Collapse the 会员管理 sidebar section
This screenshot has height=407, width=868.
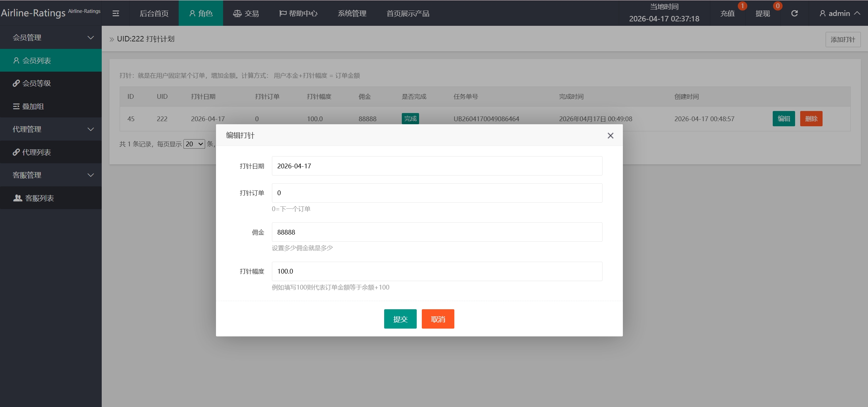pos(51,37)
